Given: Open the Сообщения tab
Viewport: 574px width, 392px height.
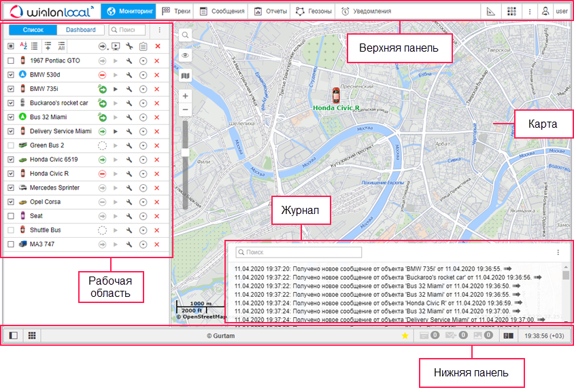Looking at the screenshot, I should click(222, 12).
